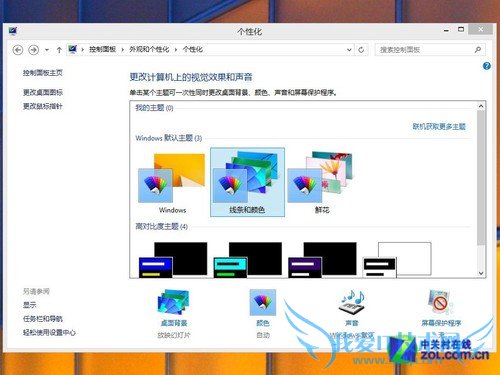The height and width of the screenshot is (375, 500).
Task: Click the Windows 默认主题 (3) header
Action: pos(169,138)
